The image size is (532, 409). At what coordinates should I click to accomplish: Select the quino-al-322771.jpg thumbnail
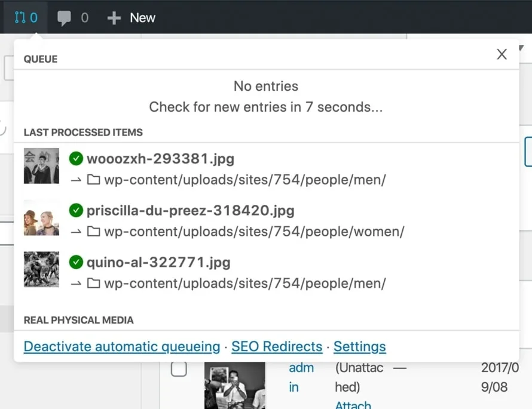tap(41, 269)
